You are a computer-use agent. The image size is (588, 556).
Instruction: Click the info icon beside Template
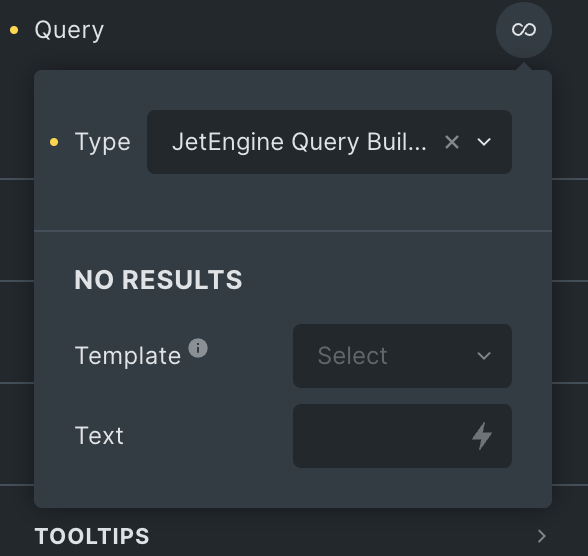198,348
